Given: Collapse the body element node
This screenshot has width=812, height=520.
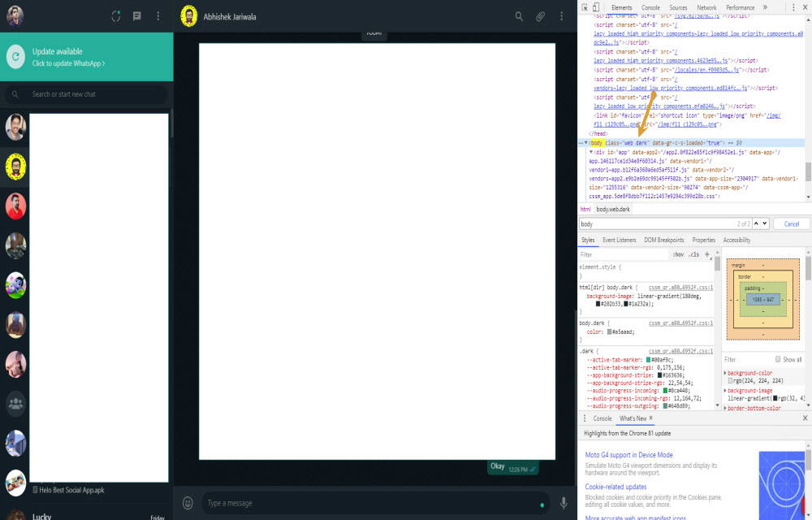Looking at the screenshot, I should (586, 143).
